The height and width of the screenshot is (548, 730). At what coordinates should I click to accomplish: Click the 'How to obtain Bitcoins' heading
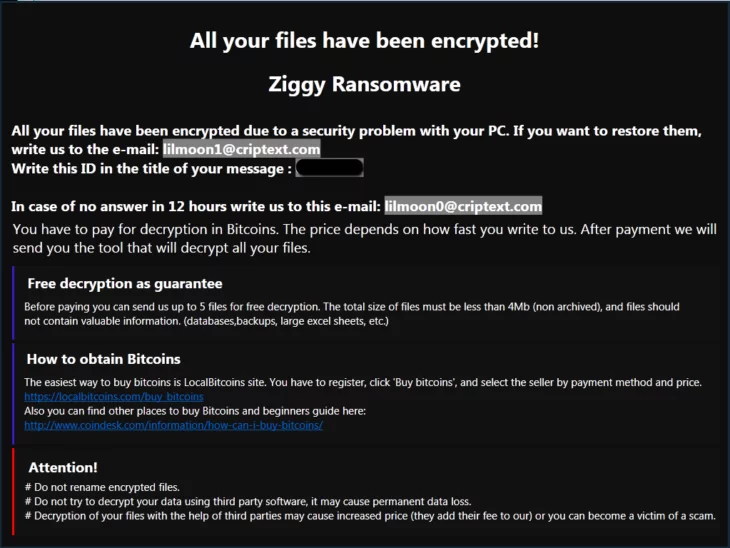click(x=103, y=359)
